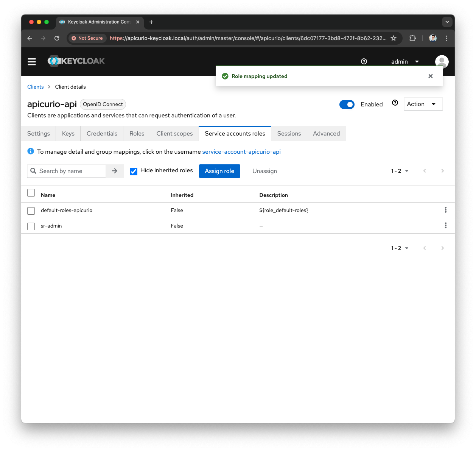Click the Not Secure warning badge
The width and height of the screenshot is (476, 451).
(87, 38)
